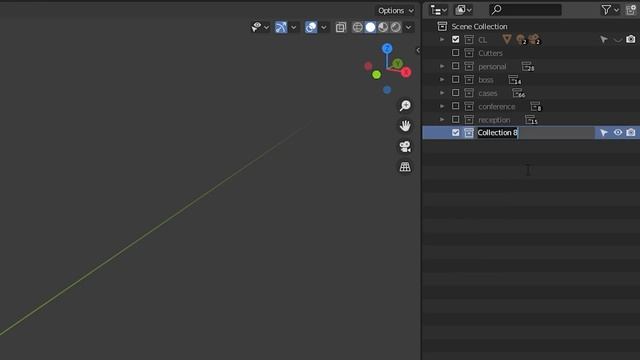Switch to Rendered viewport shading
640x360 pixels.
click(396, 27)
